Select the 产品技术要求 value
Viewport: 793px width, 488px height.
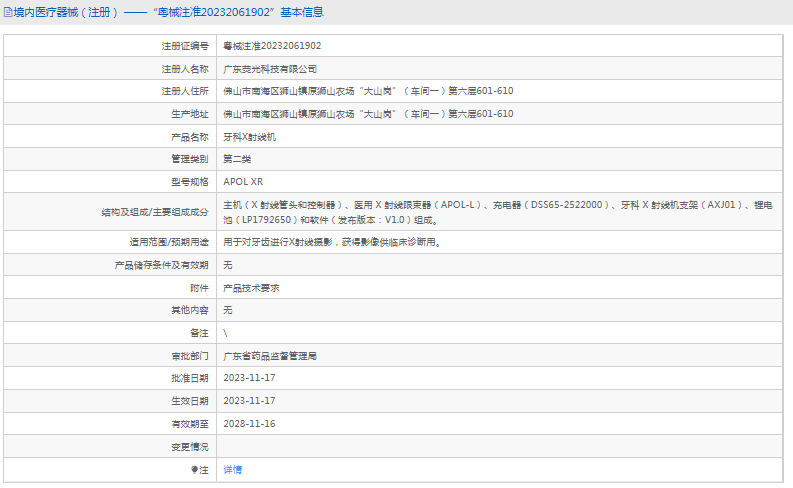(x=251, y=288)
